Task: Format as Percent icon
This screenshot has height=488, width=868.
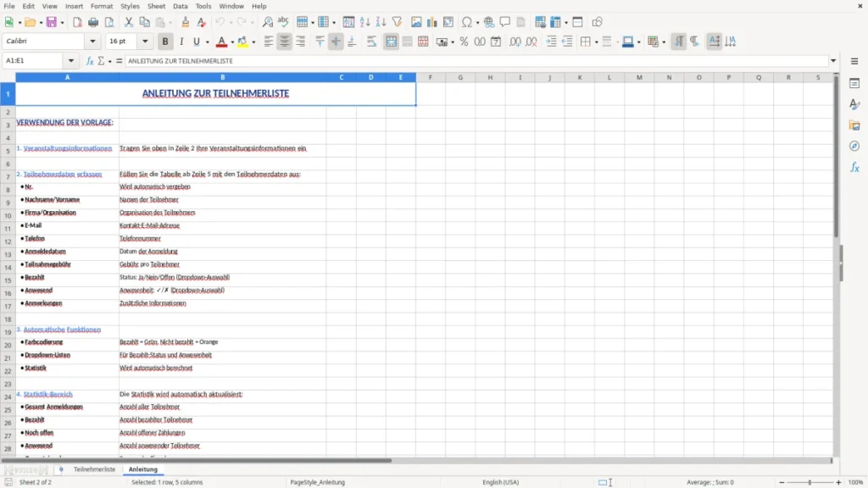Action: pos(464,42)
